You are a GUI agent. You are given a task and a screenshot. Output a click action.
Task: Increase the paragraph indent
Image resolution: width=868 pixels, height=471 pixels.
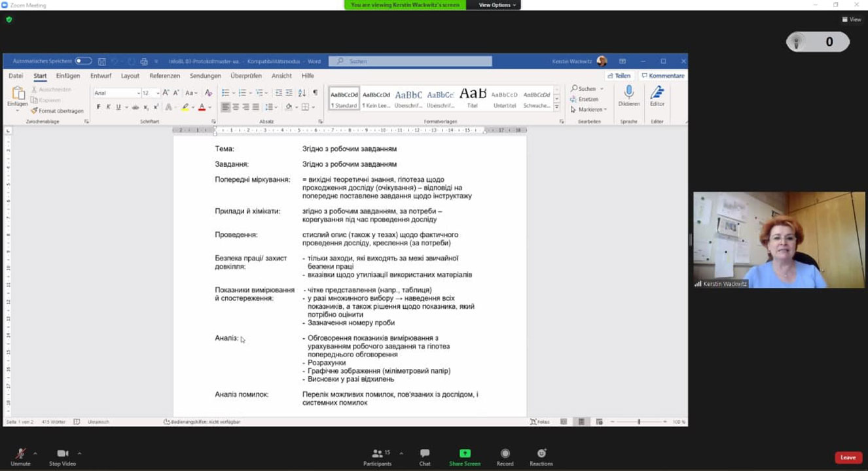[289, 93]
